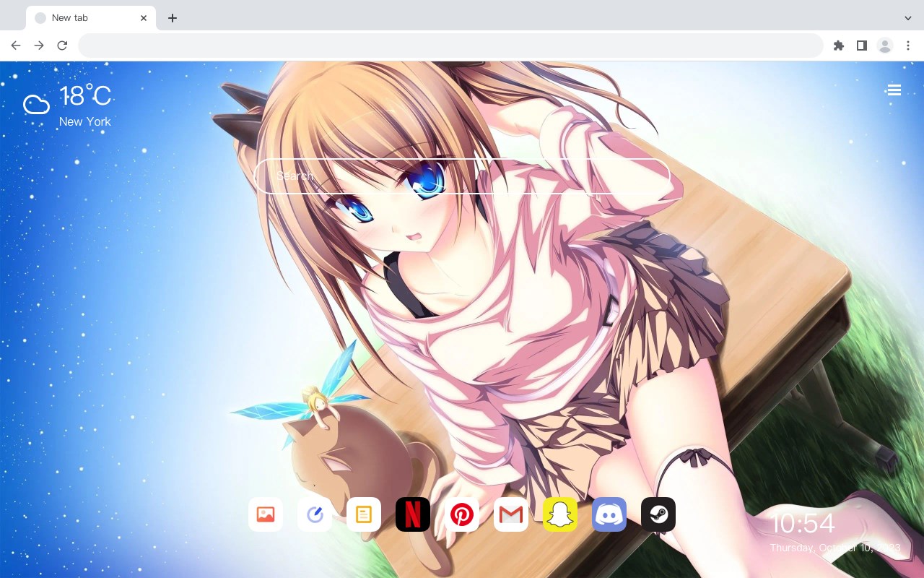Screen dimensions: 924x578
Task: Open the Gmail shortcut
Action: 511,514
